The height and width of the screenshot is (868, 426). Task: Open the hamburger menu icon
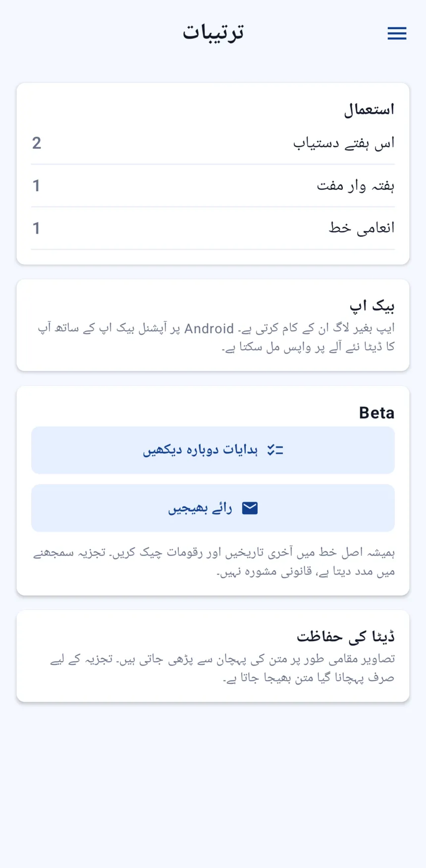coord(397,33)
